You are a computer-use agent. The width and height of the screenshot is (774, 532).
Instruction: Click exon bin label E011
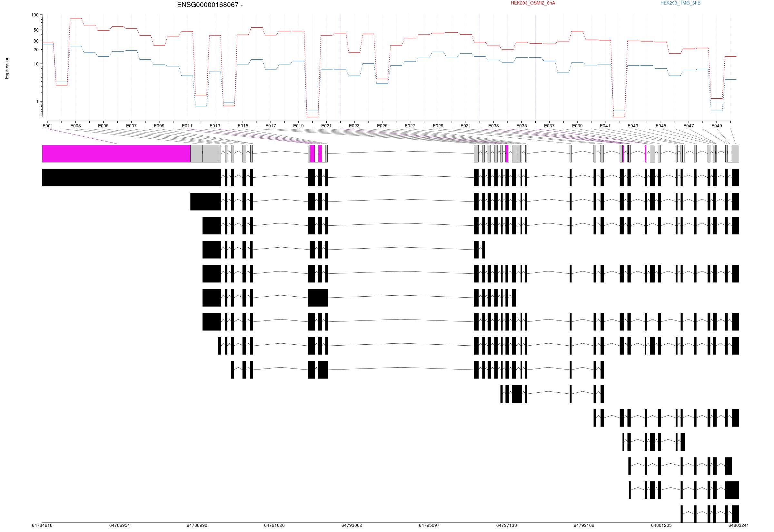tap(187, 126)
